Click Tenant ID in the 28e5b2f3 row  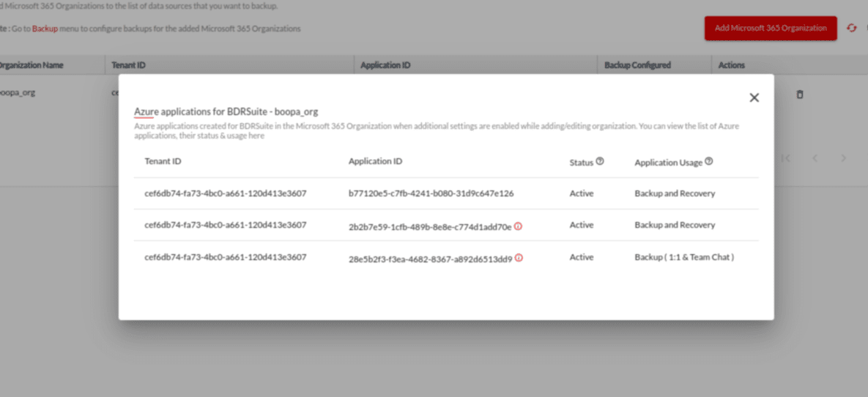(x=226, y=258)
